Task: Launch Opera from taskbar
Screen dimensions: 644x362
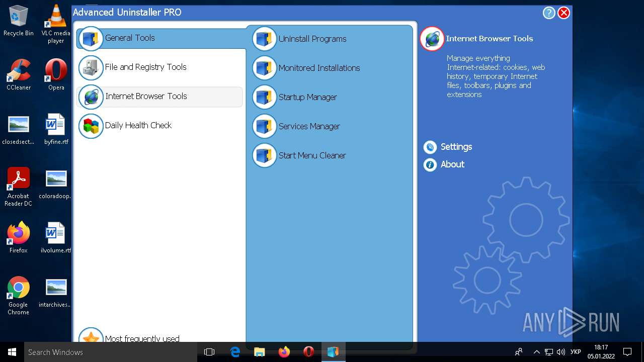Action: 309,352
